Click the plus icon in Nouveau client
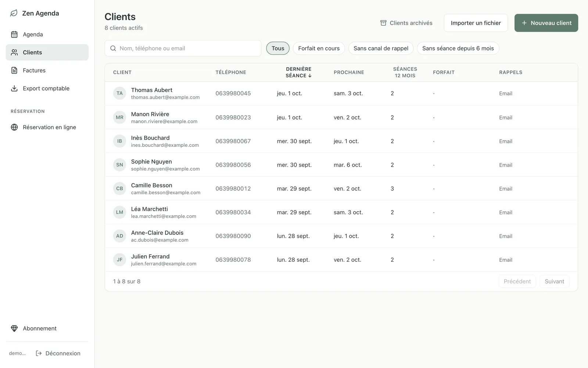 (524, 23)
